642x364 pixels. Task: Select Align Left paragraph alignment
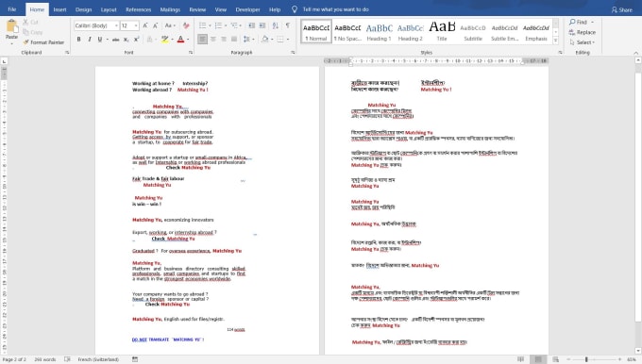[202, 40]
